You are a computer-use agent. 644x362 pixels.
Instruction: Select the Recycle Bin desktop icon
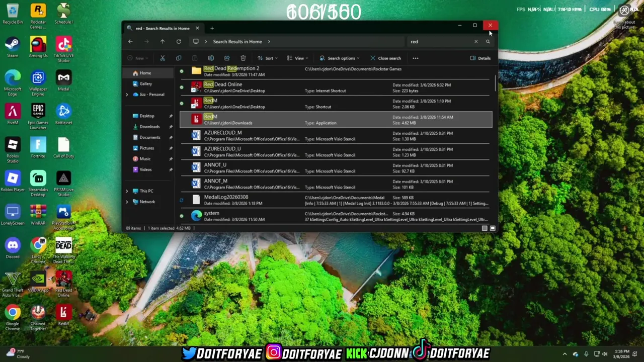(x=13, y=14)
